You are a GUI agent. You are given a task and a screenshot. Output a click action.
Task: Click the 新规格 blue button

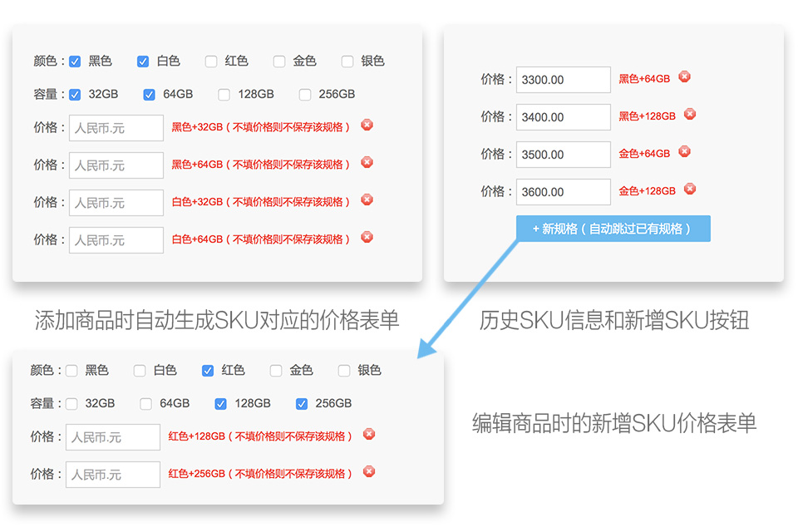coord(613,228)
